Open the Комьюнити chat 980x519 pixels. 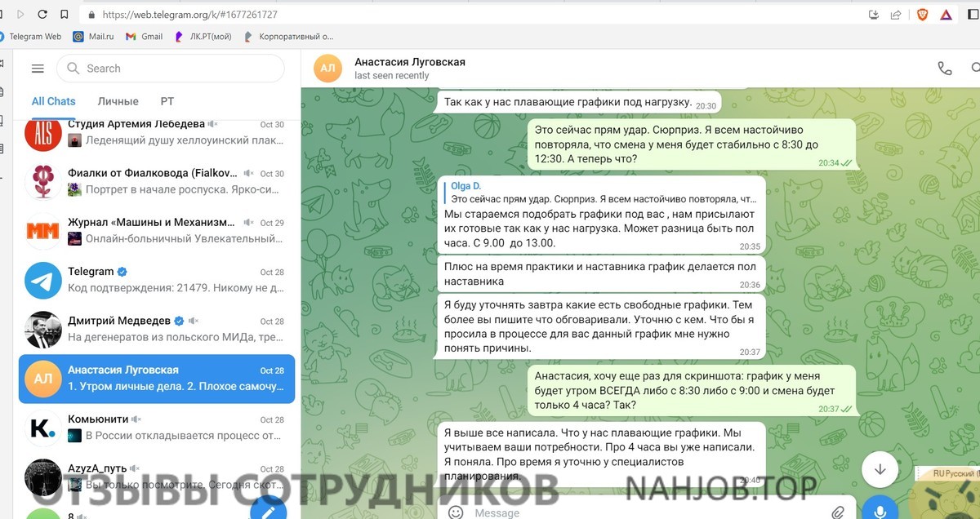(157, 428)
